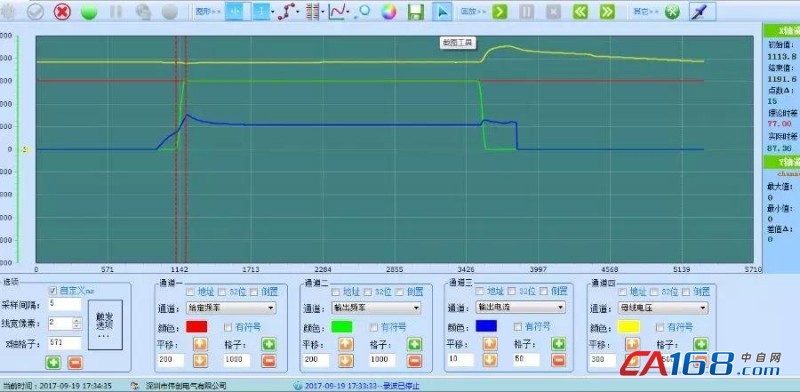This screenshot has height=392, width=800.
Task: Open channel four 母线电压 dropdown
Action: point(663,308)
